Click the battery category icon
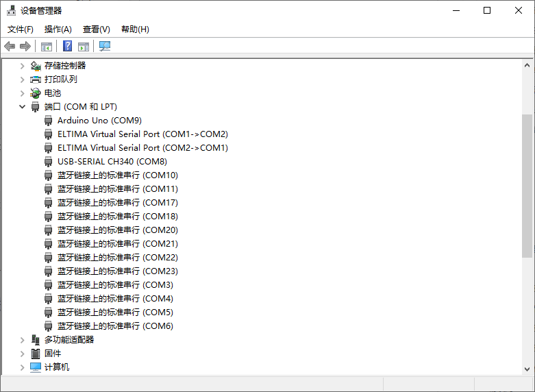The width and height of the screenshot is (535, 392). [x=36, y=93]
